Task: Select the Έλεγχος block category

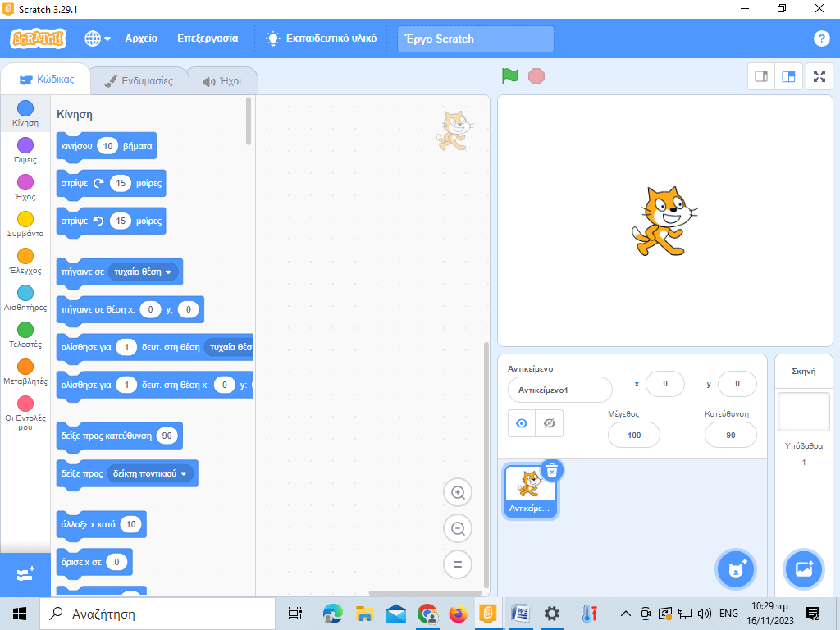Action: click(x=25, y=262)
